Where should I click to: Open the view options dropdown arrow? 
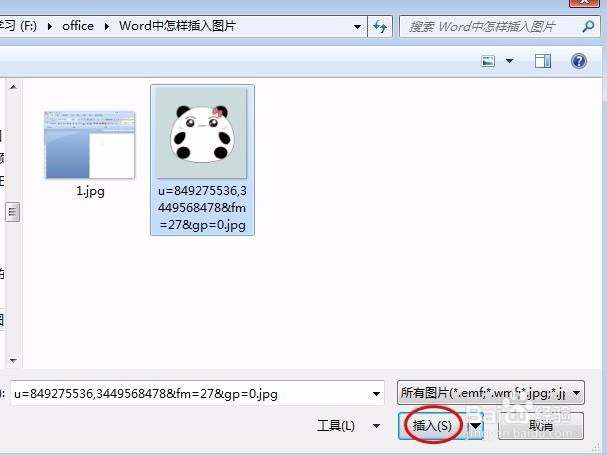[x=509, y=61]
